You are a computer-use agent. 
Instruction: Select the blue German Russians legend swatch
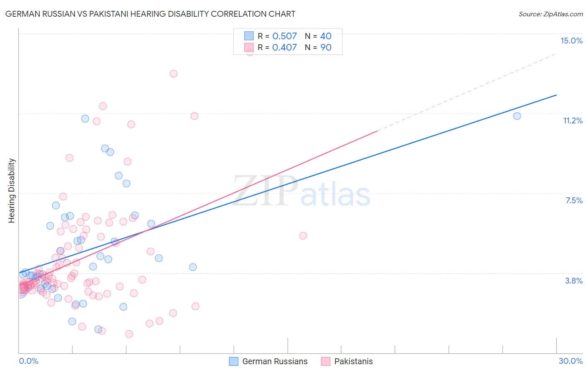(234, 361)
